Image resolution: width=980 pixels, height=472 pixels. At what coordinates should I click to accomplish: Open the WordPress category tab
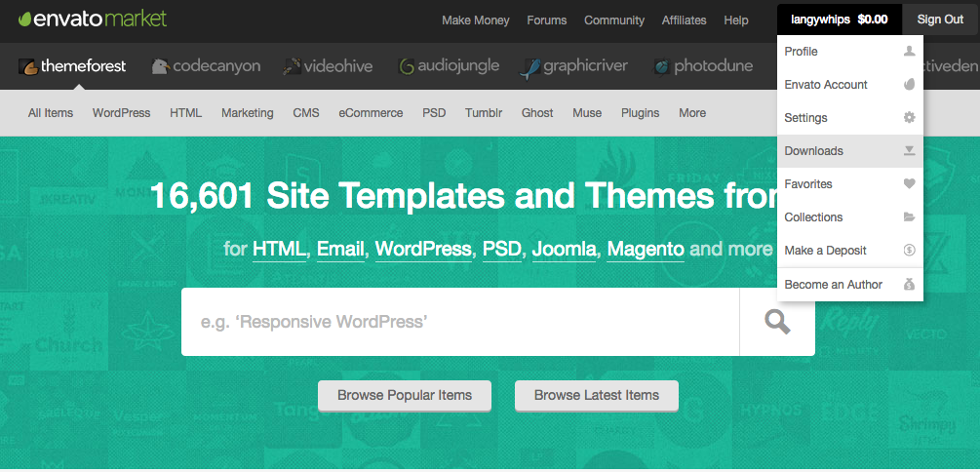121,113
